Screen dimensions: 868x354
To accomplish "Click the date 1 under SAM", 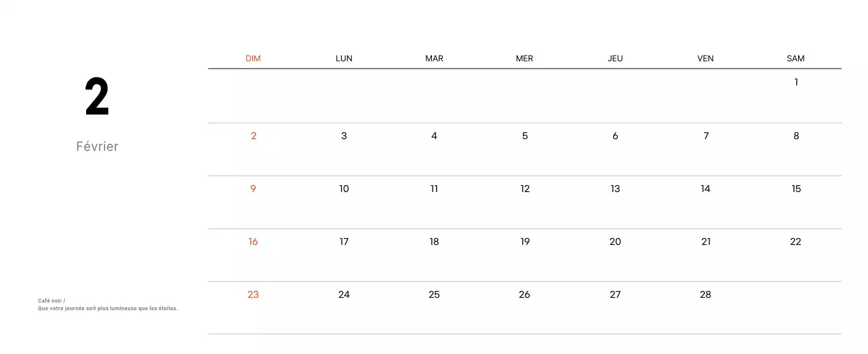I will click(x=796, y=83).
